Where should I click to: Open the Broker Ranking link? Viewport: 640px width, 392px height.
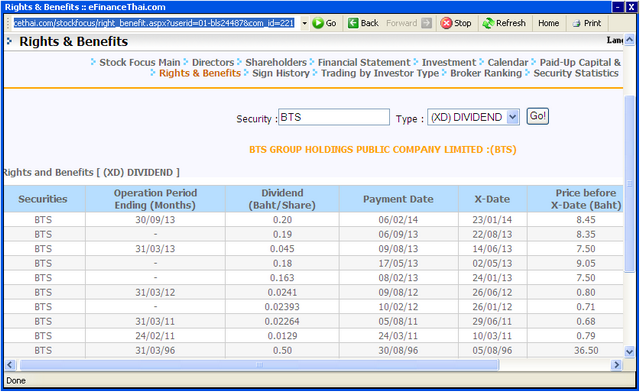tap(486, 73)
